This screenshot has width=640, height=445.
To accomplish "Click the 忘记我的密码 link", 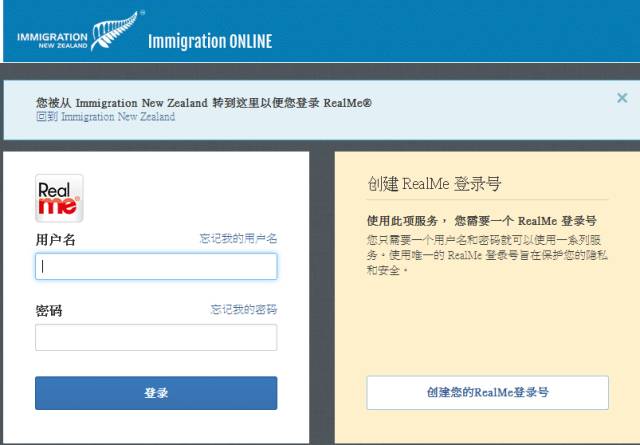I will click(x=244, y=309).
